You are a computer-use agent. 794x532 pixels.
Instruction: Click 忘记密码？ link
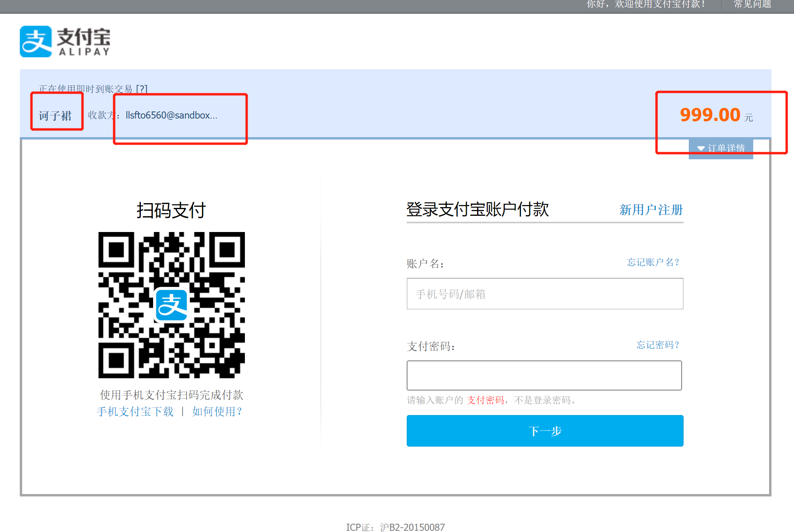click(658, 345)
